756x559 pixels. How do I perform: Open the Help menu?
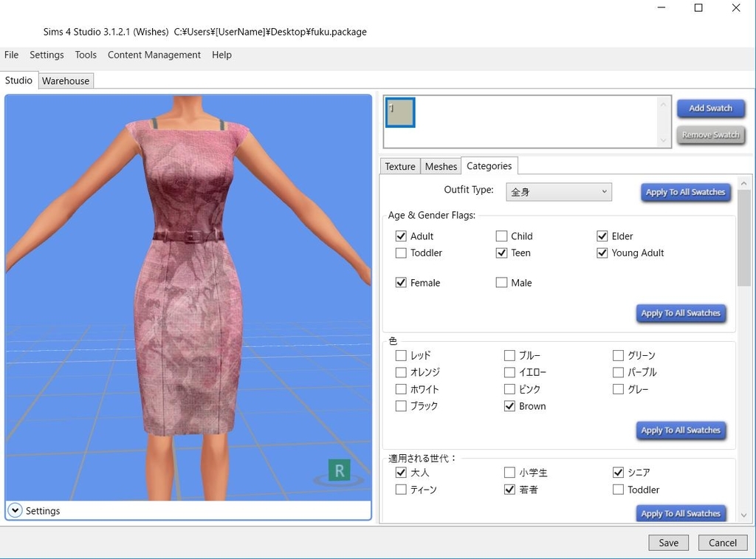pyautogui.click(x=221, y=55)
